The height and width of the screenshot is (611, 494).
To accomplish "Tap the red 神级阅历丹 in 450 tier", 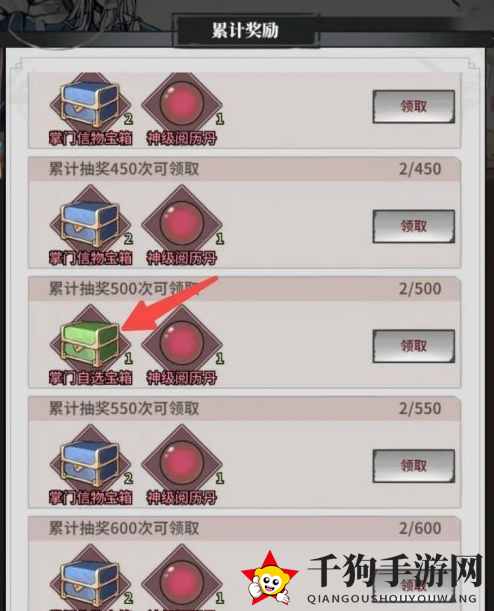I will pyautogui.click(x=182, y=223).
